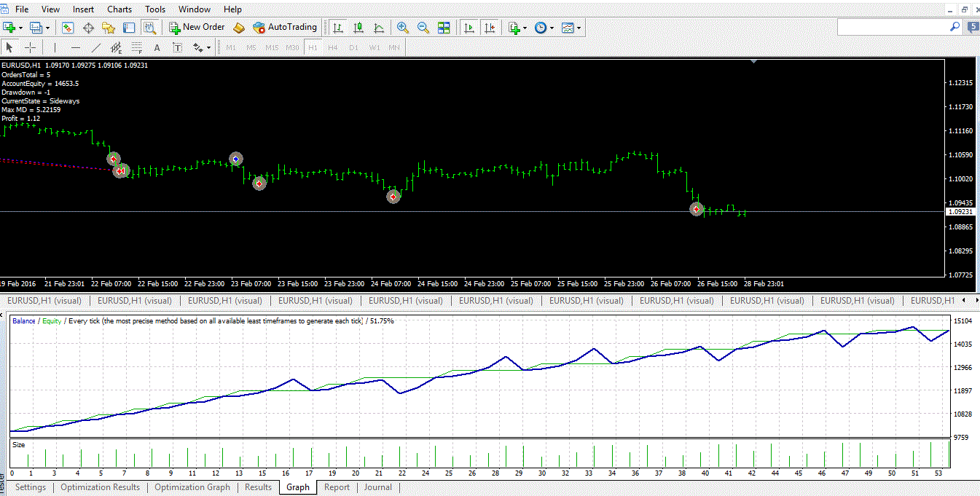The image size is (980, 496).
Task: Open the Periodicity clock dropdown
Action: (x=552, y=28)
